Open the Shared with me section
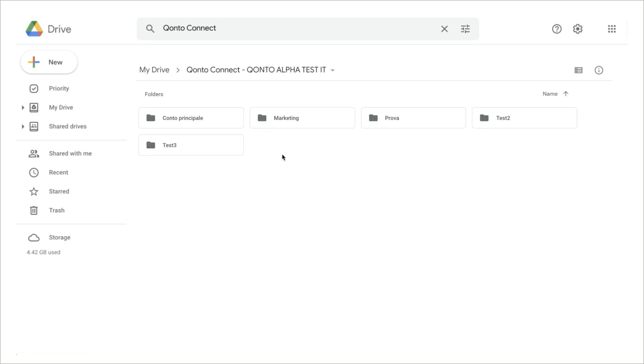 click(x=70, y=153)
